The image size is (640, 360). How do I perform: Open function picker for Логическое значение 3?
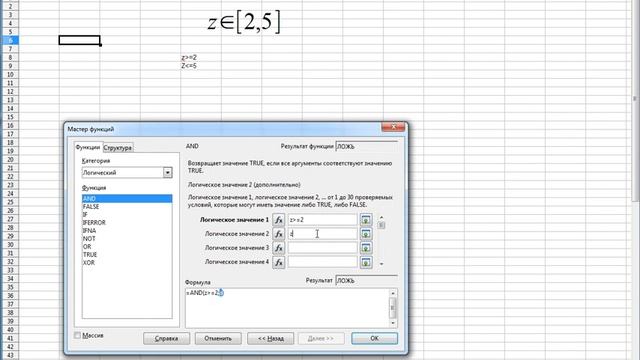coord(278,248)
